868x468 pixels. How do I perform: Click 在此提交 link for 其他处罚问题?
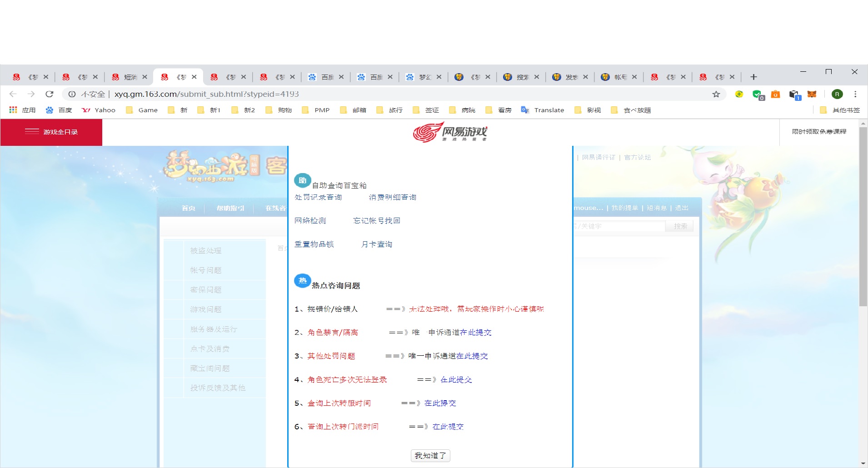click(x=472, y=356)
